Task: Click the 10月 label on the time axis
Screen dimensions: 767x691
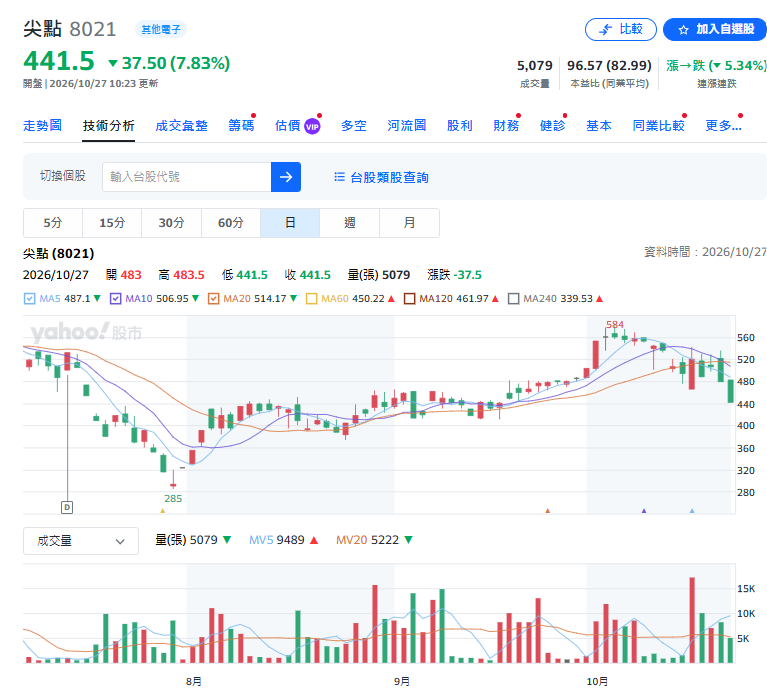Action: 597,681
